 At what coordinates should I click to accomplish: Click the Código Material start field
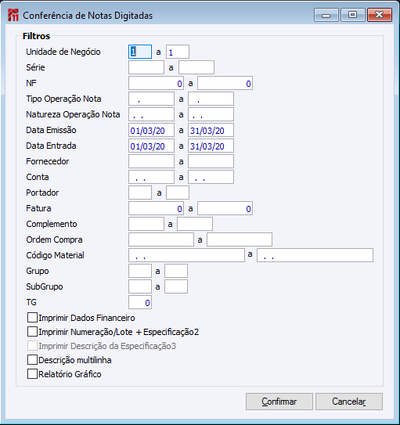pos(186,255)
